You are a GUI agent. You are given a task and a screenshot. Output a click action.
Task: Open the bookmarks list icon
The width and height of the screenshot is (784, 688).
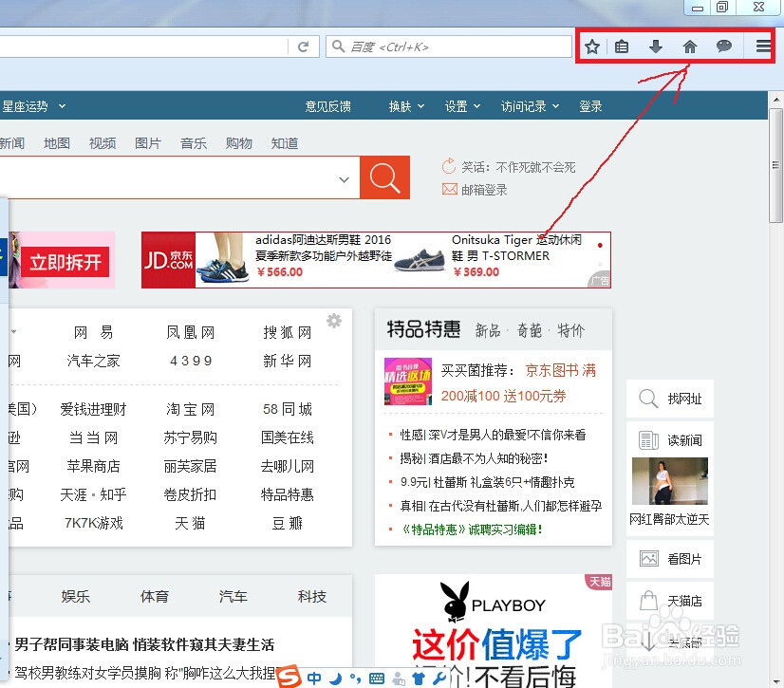coord(622,47)
